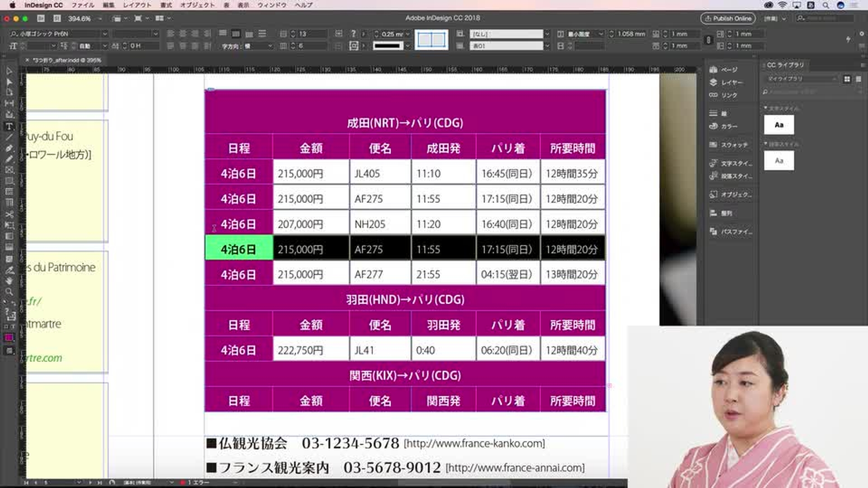Open the Swatches (スウォッチ) panel
868x488 pixels.
coord(733,145)
